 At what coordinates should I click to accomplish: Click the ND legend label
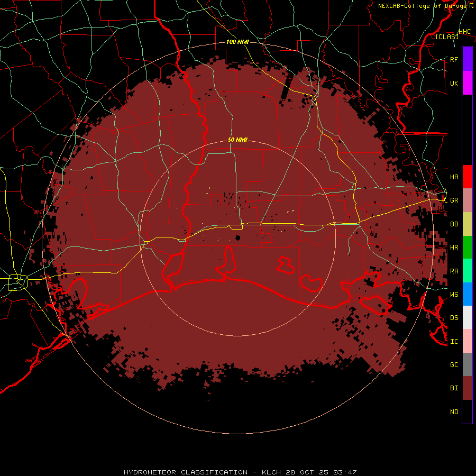click(x=454, y=412)
